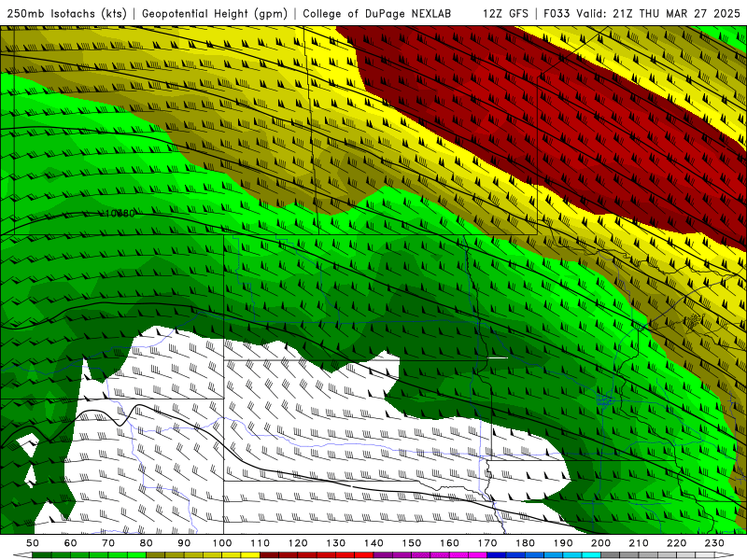Click the dark blue swatch right of 170
Viewport: 747px width, 560px height.
point(497,554)
